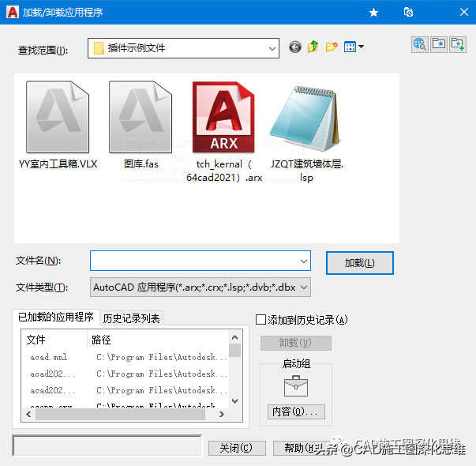The image size is (476, 466).
Task: Select the tch_kernal ARX file
Action: [224, 132]
